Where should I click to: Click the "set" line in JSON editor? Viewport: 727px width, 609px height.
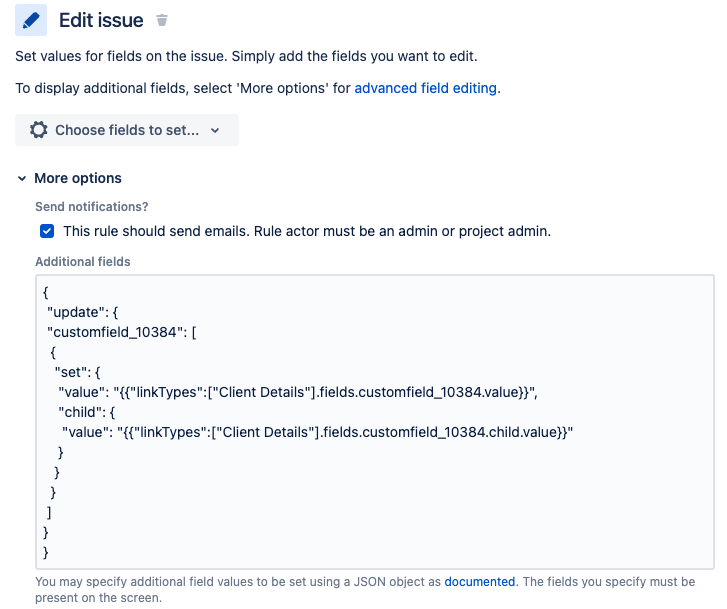(x=77, y=372)
